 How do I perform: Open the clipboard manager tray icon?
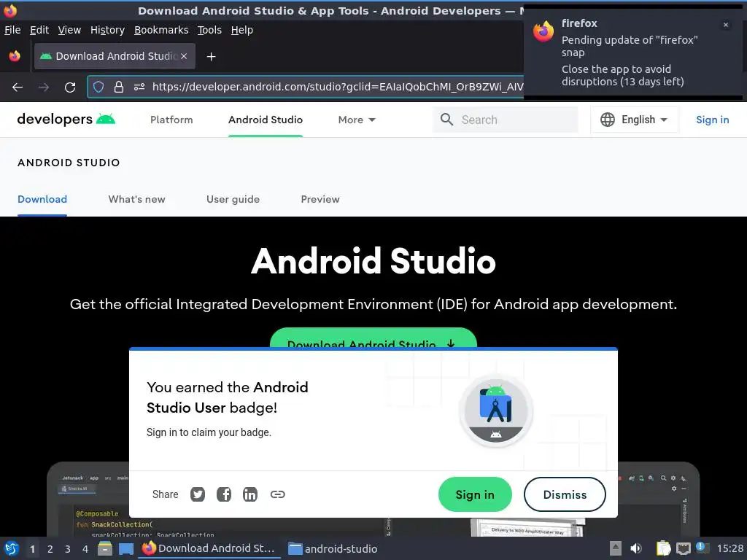point(663,548)
